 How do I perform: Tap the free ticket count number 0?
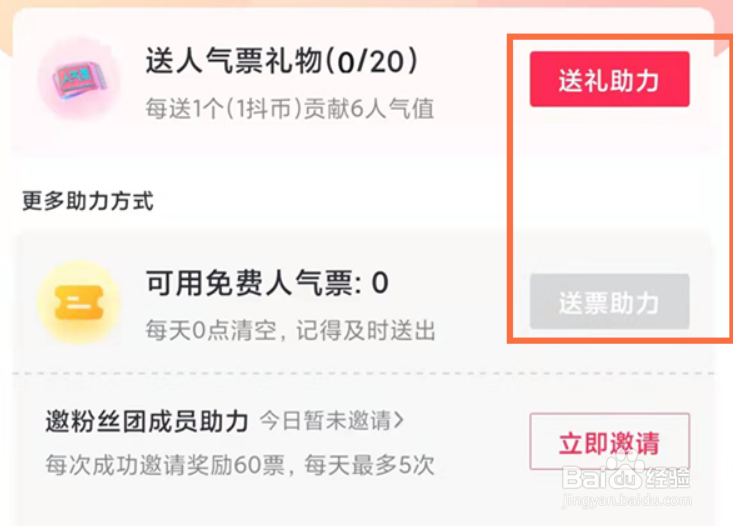379,284
